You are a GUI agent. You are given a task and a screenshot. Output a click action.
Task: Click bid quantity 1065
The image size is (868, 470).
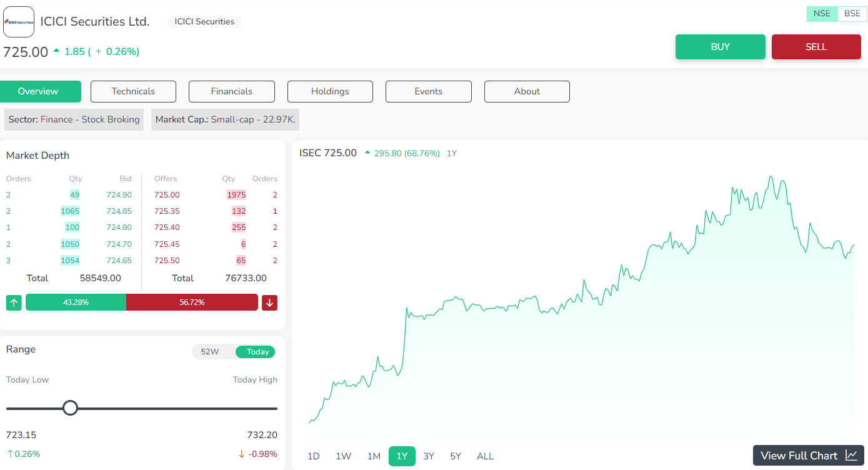click(x=70, y=211)
